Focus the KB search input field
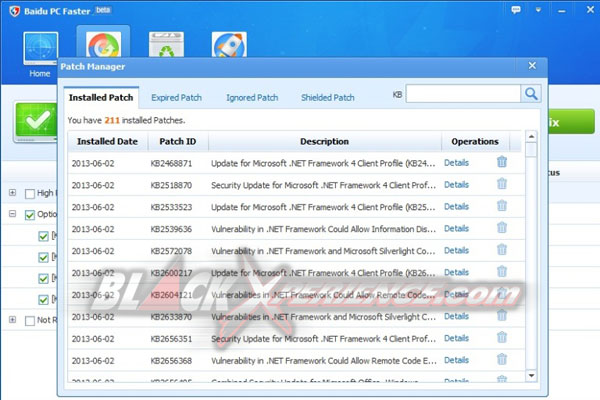 pos(463,93)
